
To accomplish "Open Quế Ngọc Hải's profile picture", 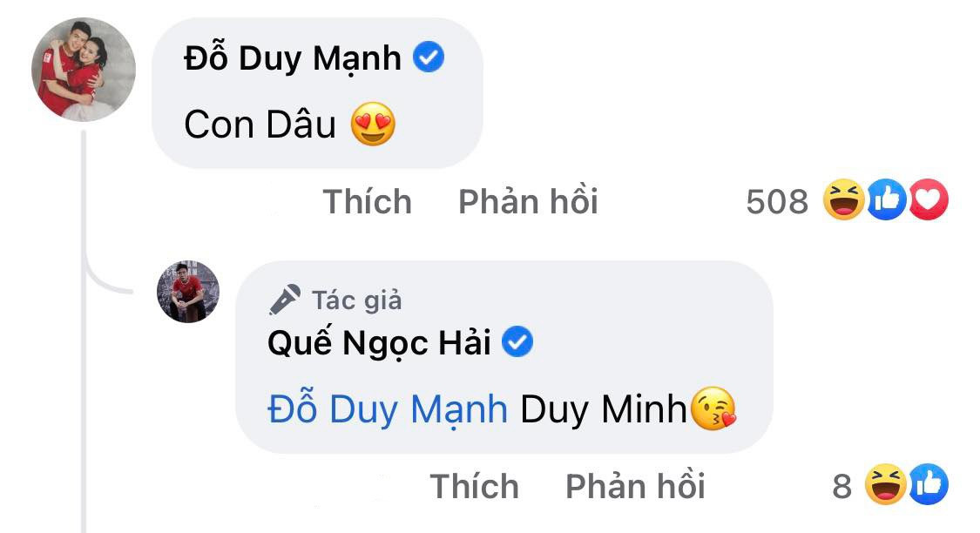I will (188, 291).
